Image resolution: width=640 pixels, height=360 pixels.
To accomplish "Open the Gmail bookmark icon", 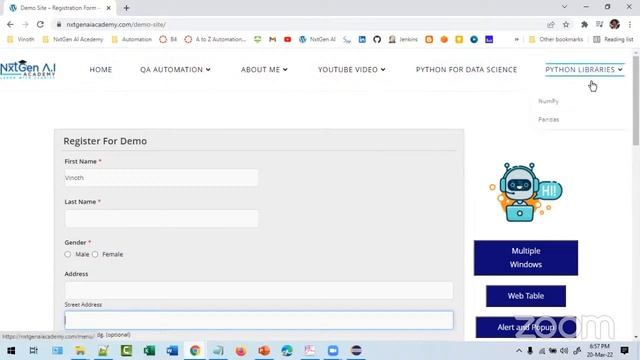I will (273, 39).
